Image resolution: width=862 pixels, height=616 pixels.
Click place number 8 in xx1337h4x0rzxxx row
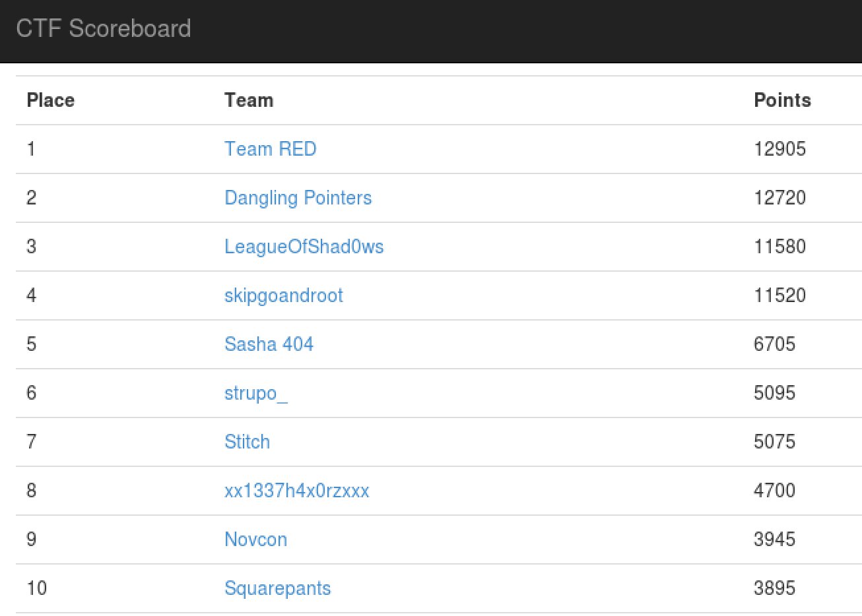31,490
